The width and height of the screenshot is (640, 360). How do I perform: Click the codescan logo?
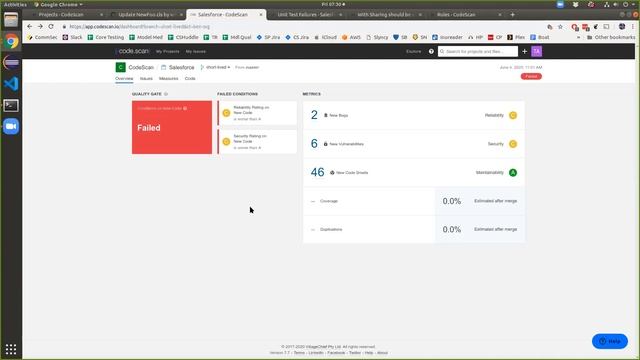(133, 51)
